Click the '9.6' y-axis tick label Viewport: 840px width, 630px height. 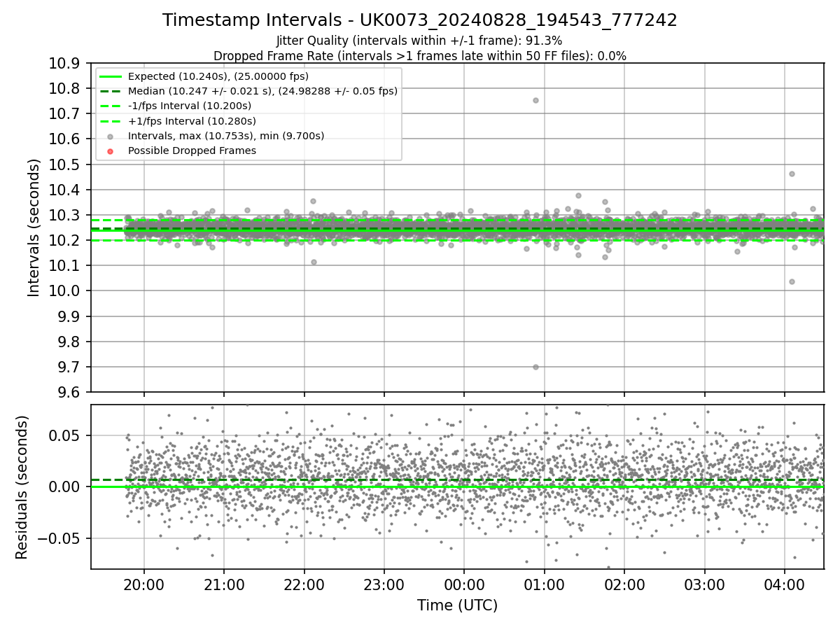[69, 393]
